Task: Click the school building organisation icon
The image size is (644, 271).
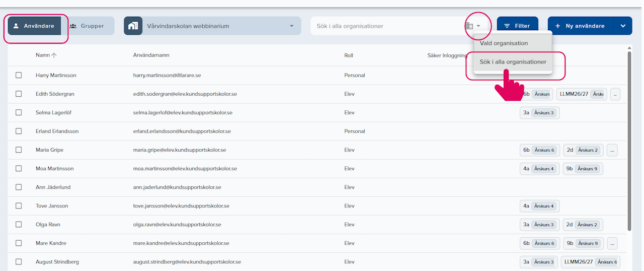Action: click(x=133, y=26)
